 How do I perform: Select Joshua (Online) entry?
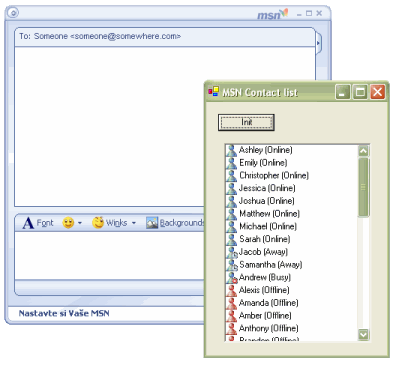(267, 201)
